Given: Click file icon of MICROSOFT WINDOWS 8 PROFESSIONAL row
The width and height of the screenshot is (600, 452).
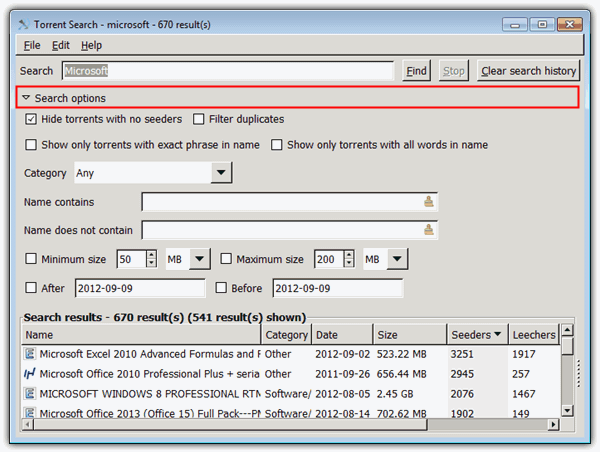Looking at the screenshot, I should click(x=29, y=393).
